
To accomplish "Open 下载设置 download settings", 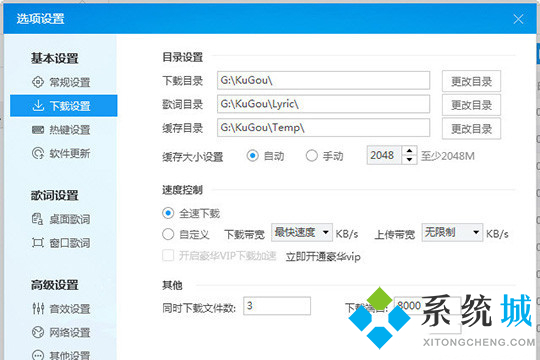I will coord(63,105).
